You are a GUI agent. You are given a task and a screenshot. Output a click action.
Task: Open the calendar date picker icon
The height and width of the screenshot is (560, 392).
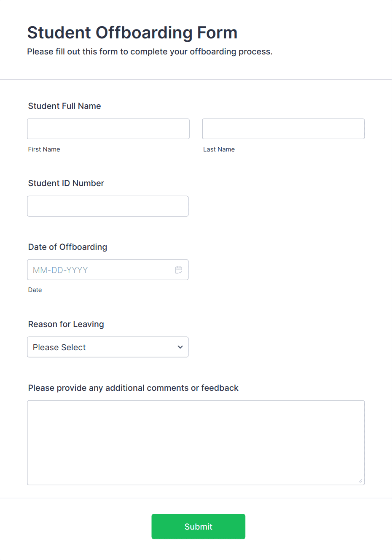(179, 270)
